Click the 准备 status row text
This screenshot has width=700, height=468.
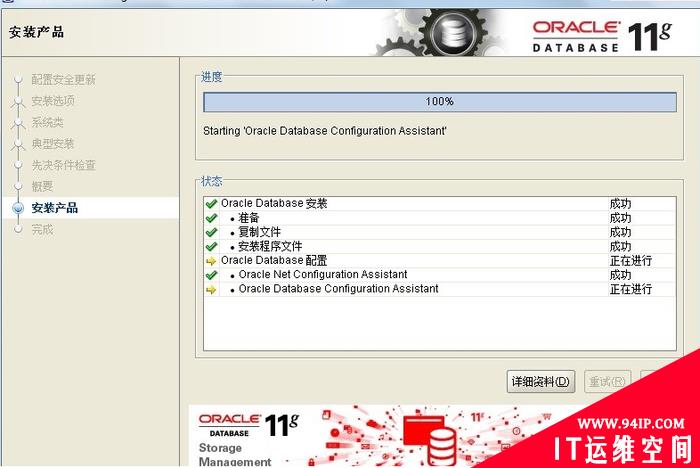249,218
